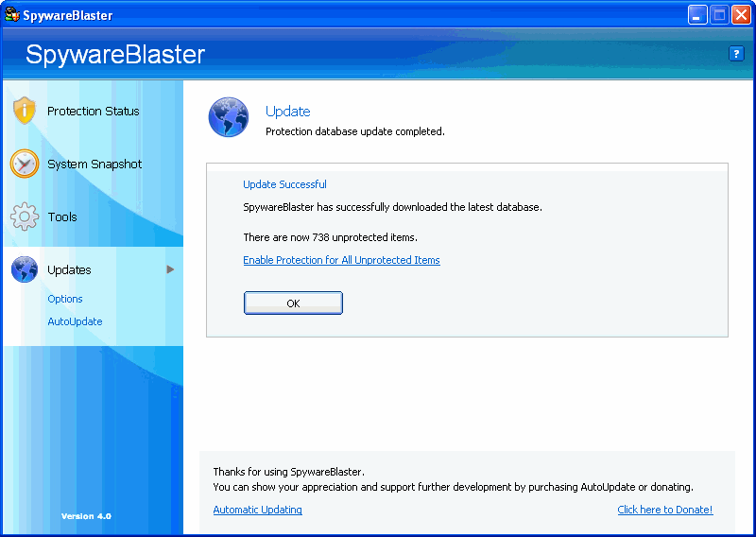Click the Updates globe icon in sidebar

click(25, 269)
